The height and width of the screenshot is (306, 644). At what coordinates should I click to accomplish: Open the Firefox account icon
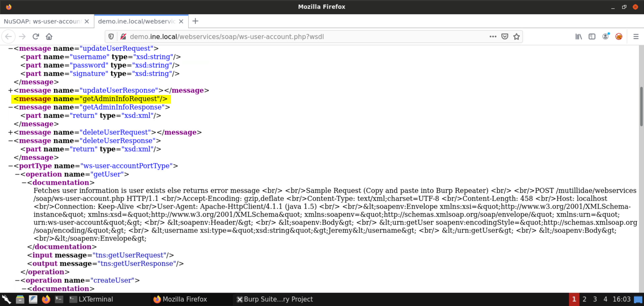[605, 37]
